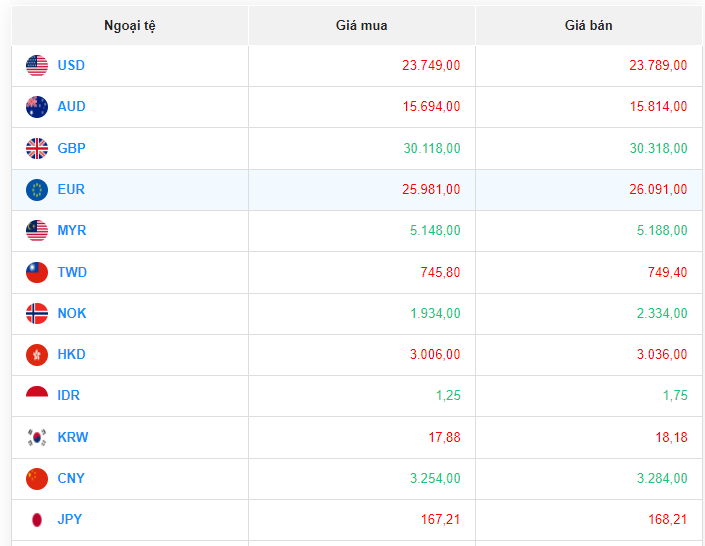Open the GBP currency link

pos(71,149)
